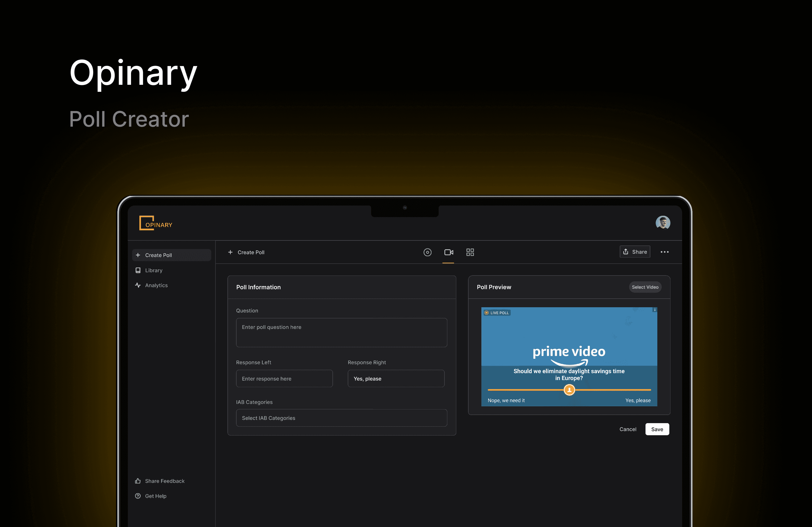Open Get Help in the sidebar
Image resolution: width=812 pixels, height=527 pixels.
click(x=155, y=496)
